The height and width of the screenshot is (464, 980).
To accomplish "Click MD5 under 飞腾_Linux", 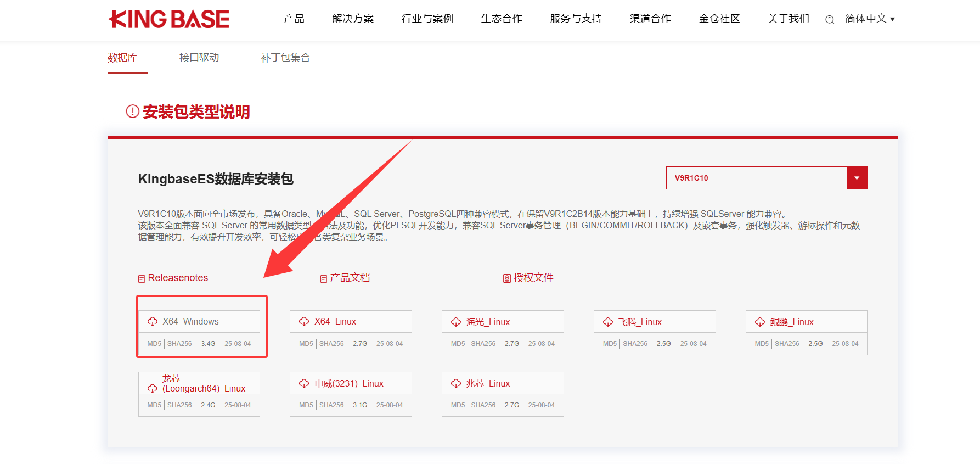I will pyautogui.click(x=610, y=344).
